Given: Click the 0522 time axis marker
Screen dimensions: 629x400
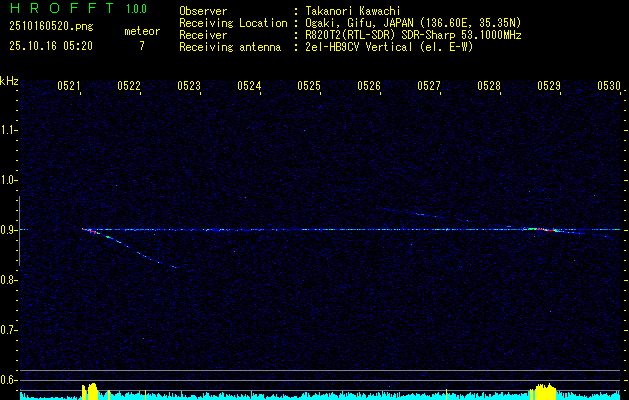Looking at the screenshot, I should [x=129, y=85].
